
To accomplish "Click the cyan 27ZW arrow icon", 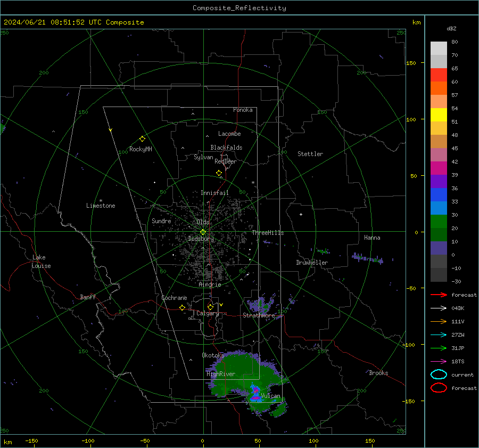I will coord(439,335).
